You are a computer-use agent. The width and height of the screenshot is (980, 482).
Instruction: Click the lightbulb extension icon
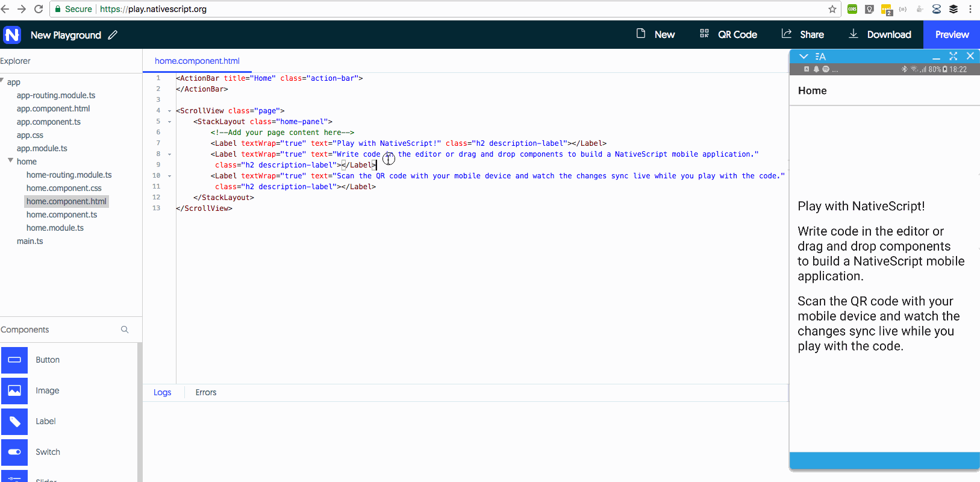coord(869,9)
